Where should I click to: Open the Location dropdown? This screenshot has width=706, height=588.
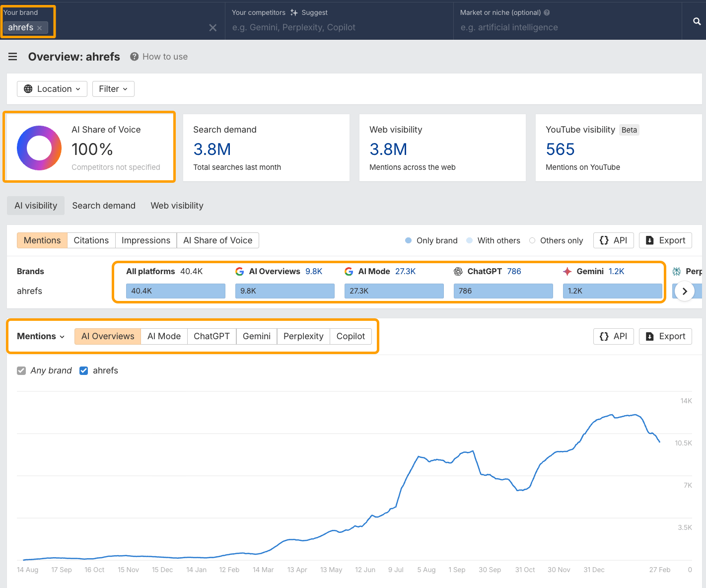[52, 88]
